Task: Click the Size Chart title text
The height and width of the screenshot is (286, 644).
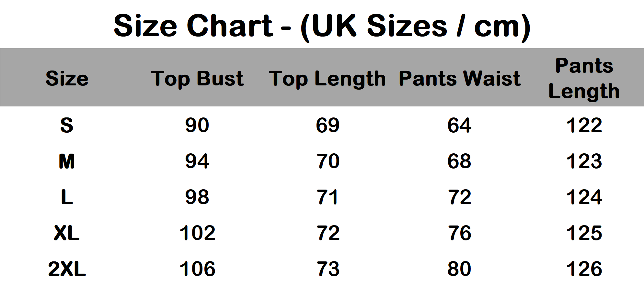Action: (322, 26)
